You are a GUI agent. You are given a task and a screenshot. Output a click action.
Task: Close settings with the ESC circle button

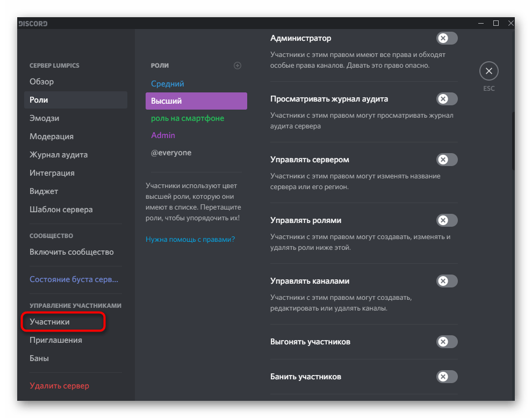tap(488, 71)
